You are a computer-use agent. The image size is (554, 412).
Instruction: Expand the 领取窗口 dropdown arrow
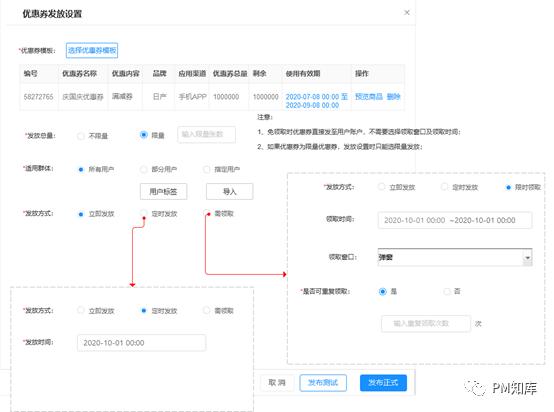(x=528, y=258)
